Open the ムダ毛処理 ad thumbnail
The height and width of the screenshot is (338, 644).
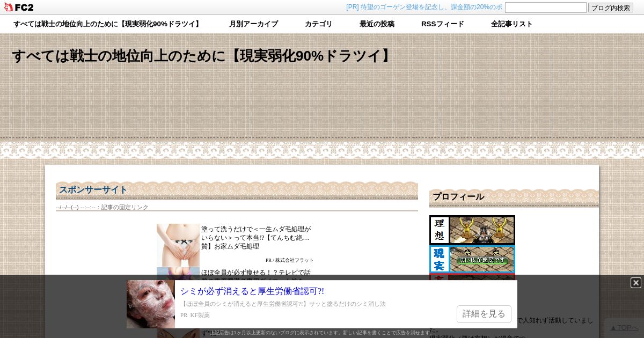[178, 245]
